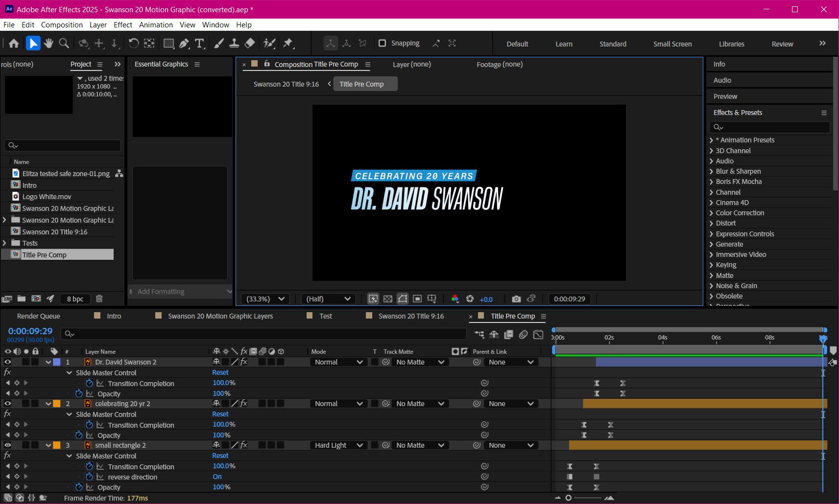Toggle motion blur enable in timeline header
839x504 pixels.
(524, 335)
